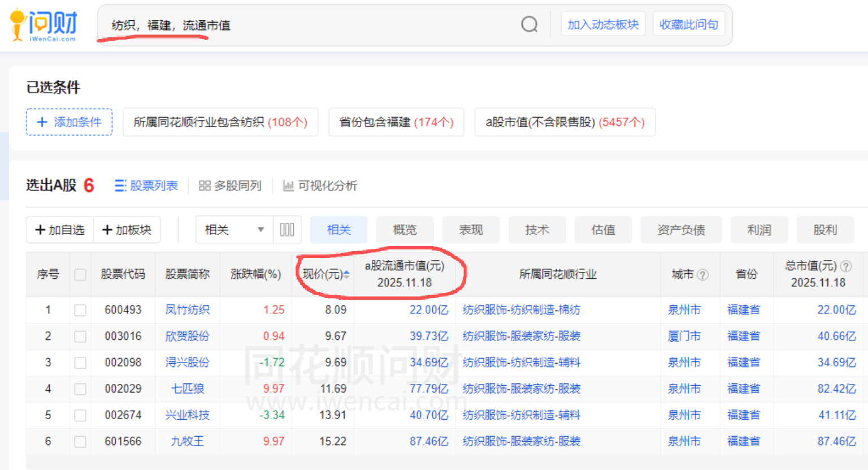The image size is (868, 470).
Task: Click the 加板块 button
Action: pyautogui.click(x=127, y=230)
